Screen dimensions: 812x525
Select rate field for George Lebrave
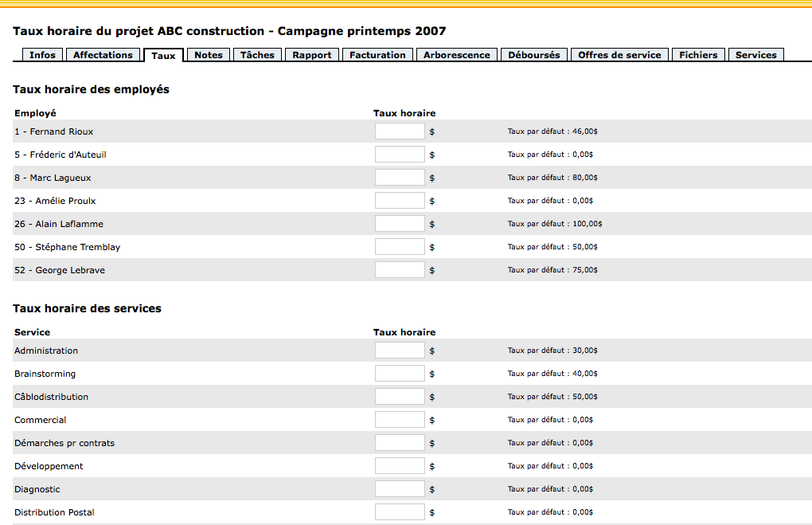point(400,270)
